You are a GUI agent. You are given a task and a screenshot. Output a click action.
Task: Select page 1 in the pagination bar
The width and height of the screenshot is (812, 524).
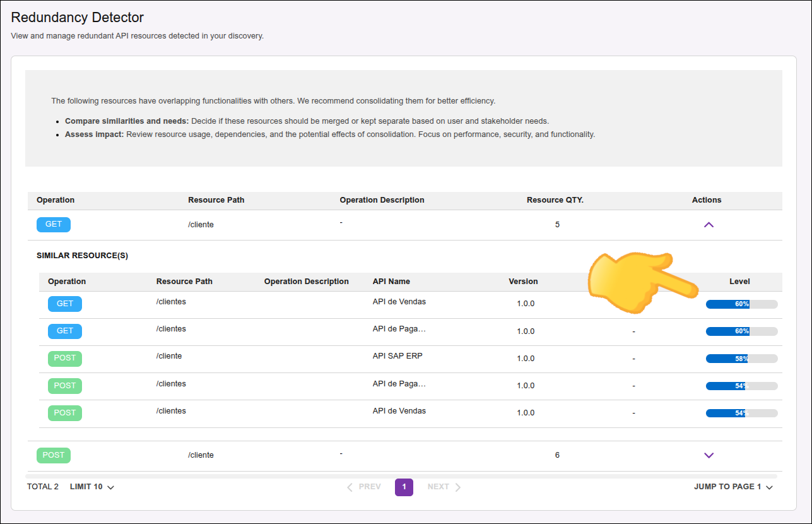pos(404,487)
